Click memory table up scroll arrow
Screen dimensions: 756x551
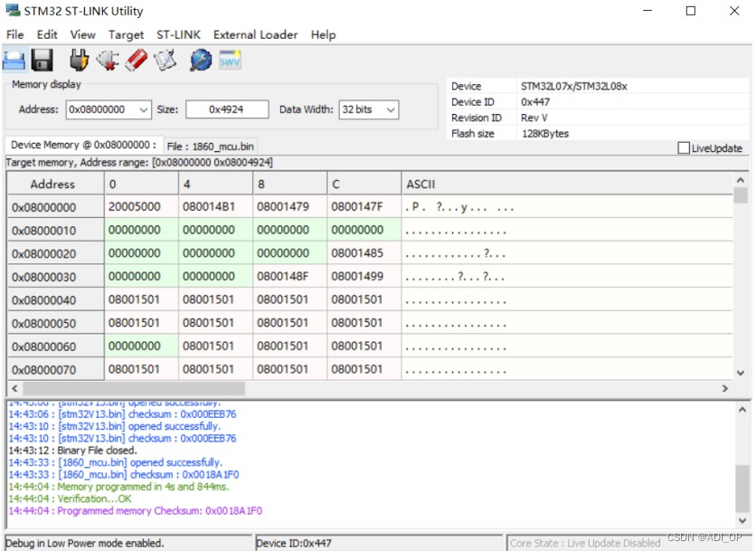coord(741,180)
